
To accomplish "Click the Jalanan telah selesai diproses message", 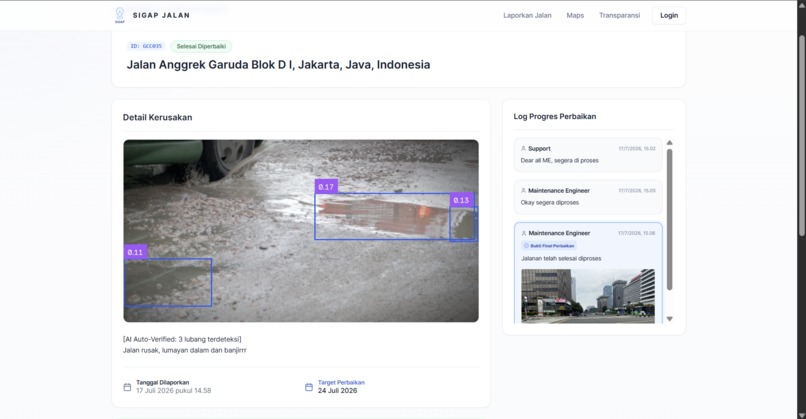I will pyautogui.click(x=561, y=259).
